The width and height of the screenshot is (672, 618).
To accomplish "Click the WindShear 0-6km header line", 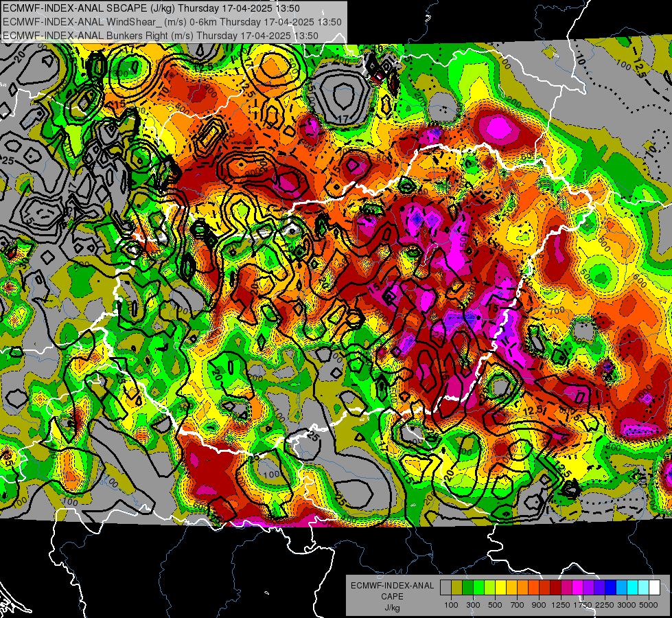I will click(x=172, y=22).
